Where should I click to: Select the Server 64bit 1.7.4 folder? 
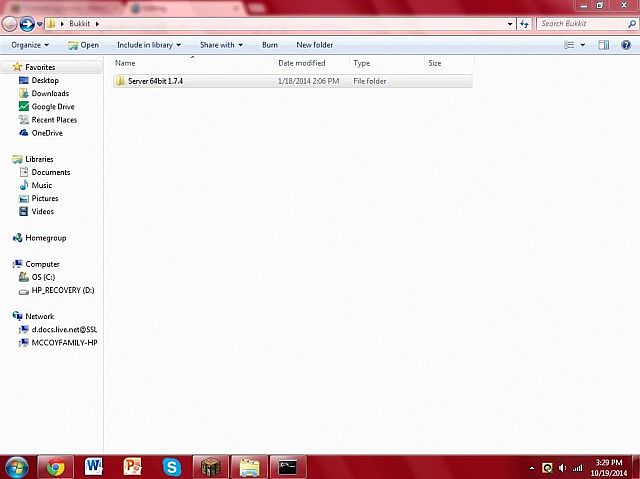pos(155,81)
